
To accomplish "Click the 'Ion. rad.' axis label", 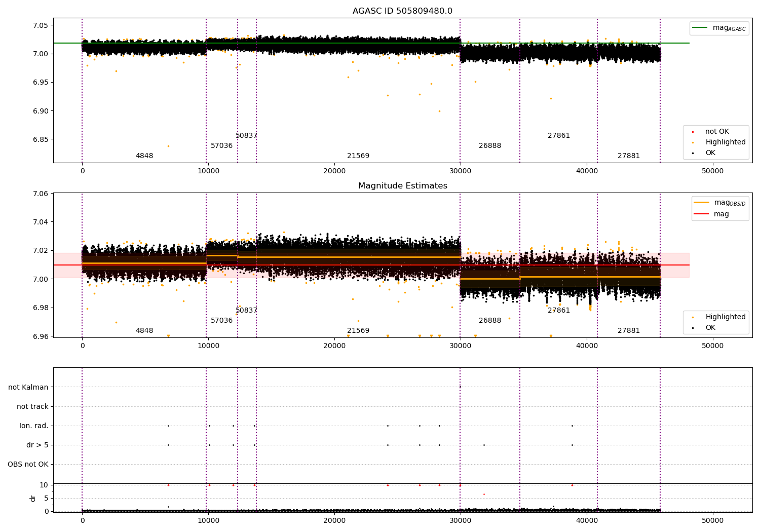I will pos(34,426).
